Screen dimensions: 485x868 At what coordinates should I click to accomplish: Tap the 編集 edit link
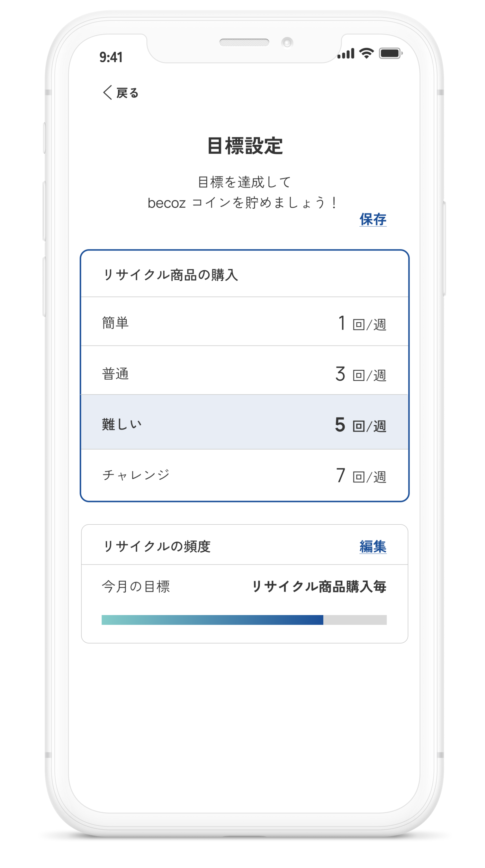click(x=373, y=546)
